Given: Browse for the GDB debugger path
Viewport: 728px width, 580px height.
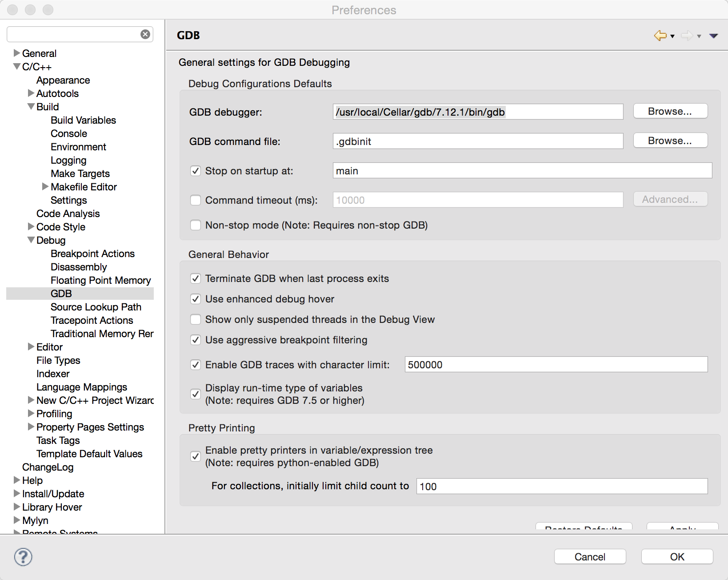Looking at the screenshot, I should tap(670, 111).
